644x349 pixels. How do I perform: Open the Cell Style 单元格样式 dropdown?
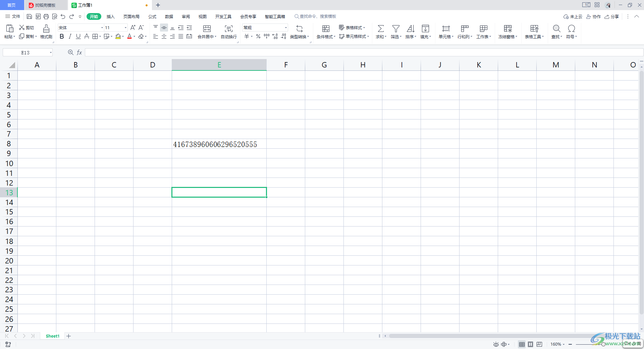tap(354, 36)
